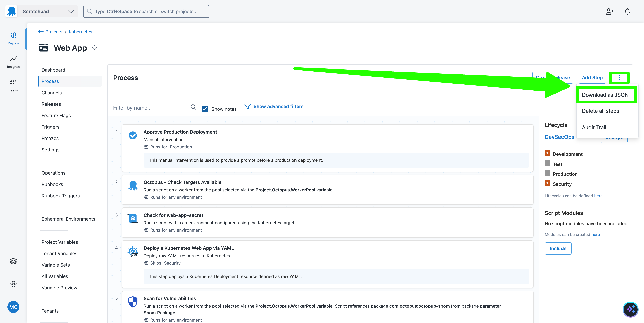This screenshot has width=644, height=323.
Task: Click the Add Step button
Action: pos(592,78)
